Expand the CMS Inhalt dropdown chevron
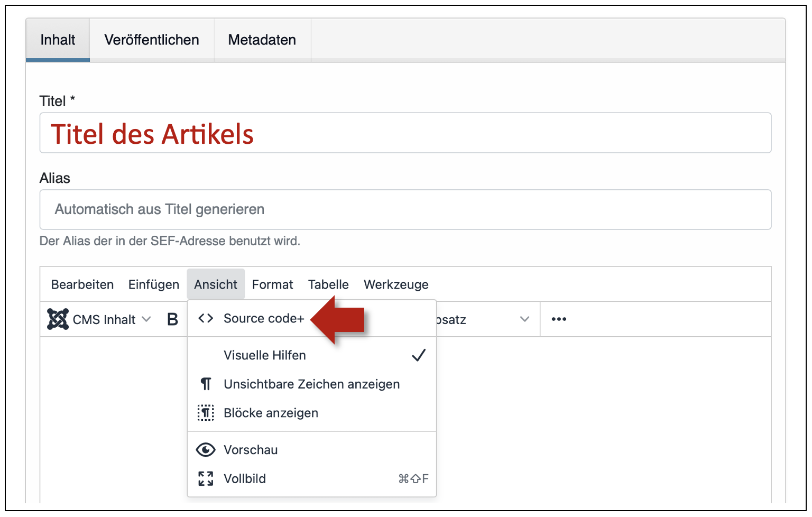The height and width of the screenshot is (517, 812). pos(146,319)
